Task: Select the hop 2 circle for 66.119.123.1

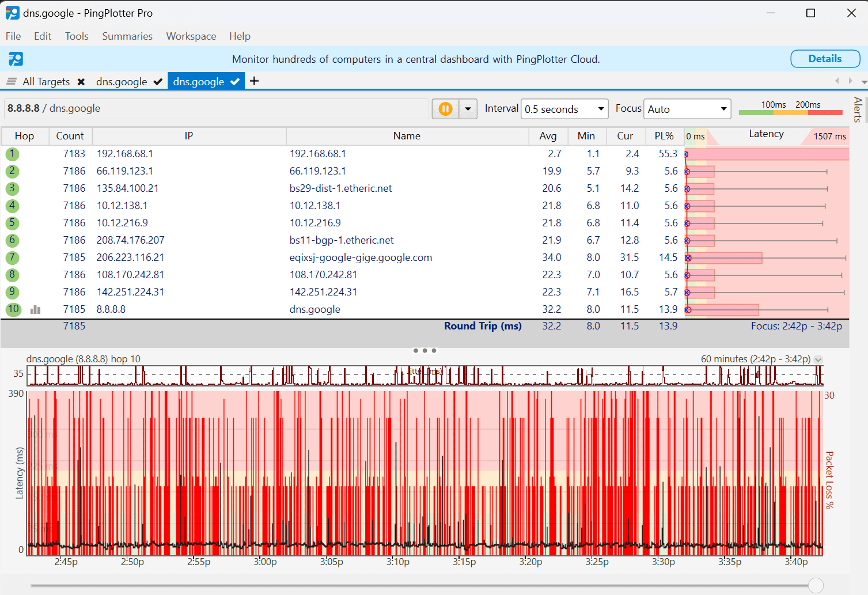Action: (x=12, y=171)
